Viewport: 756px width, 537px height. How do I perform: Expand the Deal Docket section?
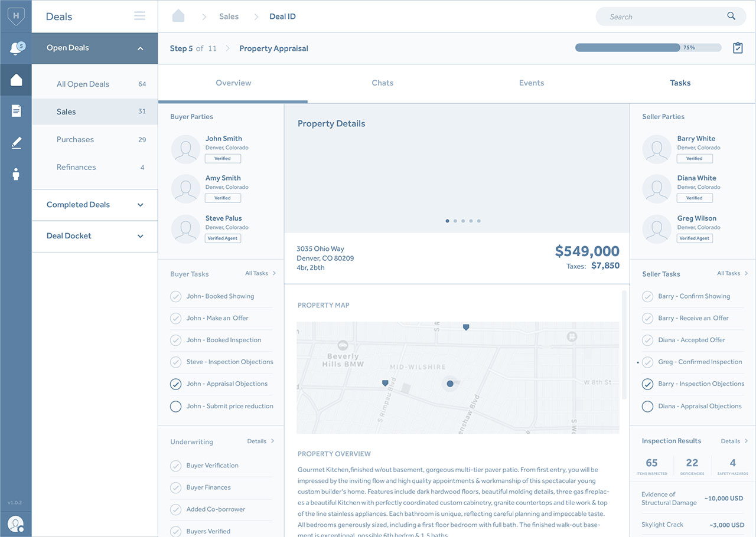140,236
